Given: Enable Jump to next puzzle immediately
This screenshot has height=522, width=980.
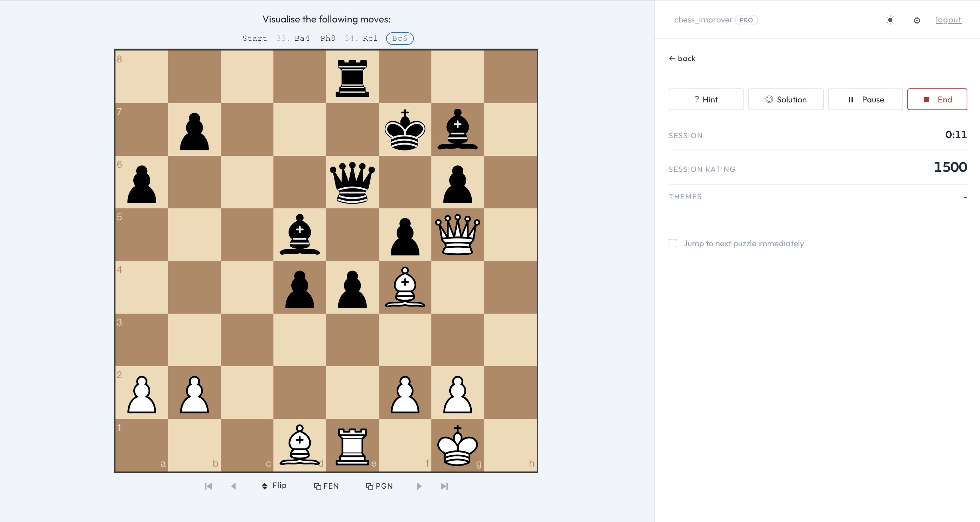Looking at the screenshot, I should click(673, 243).
